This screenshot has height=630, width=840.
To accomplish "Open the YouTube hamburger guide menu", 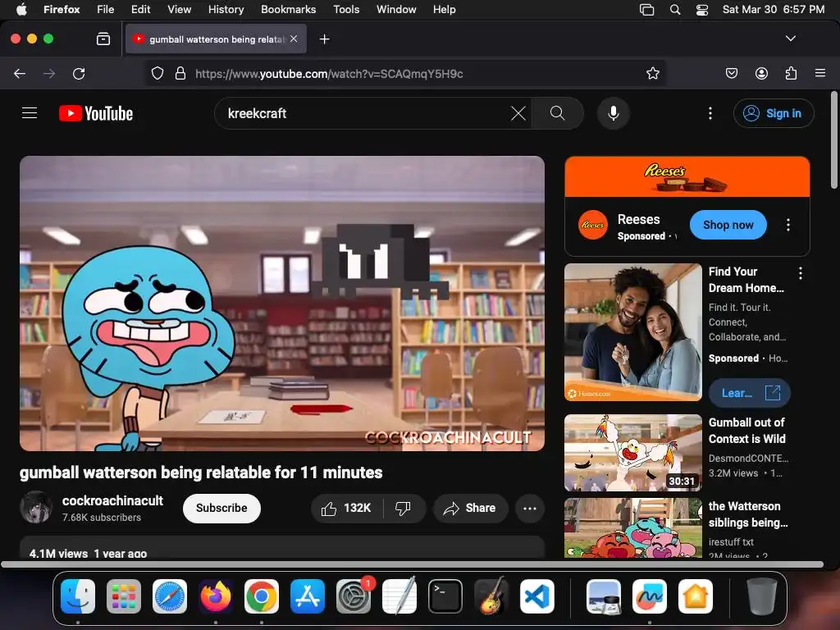I will pos(30,113).
